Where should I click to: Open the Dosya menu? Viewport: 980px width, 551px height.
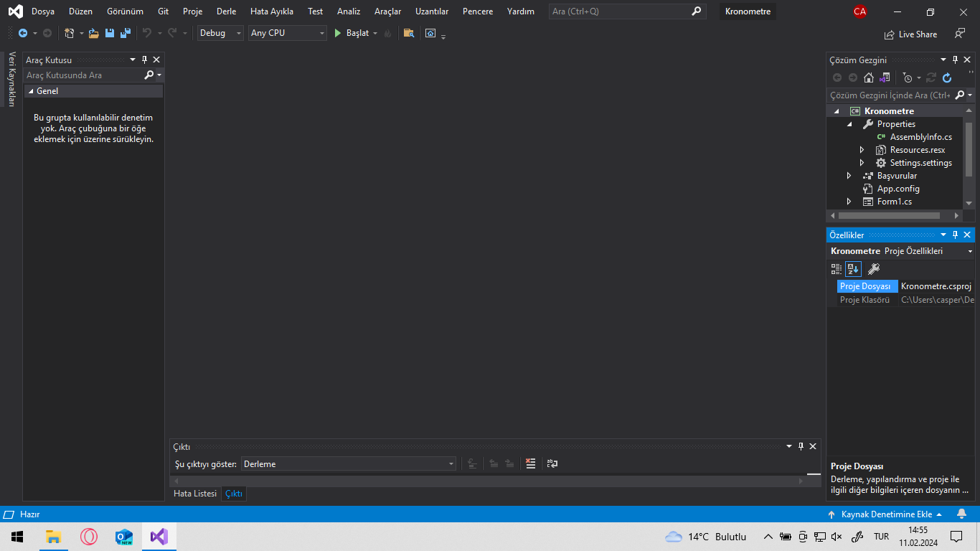pos(43,11)
